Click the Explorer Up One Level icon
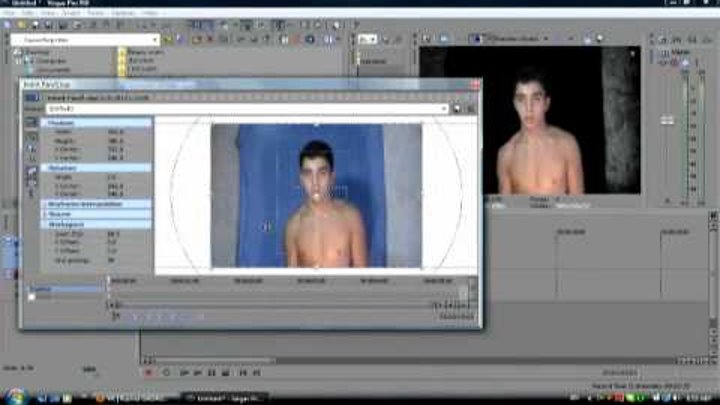Image resolution: width=720 pixels, height=405 pixels. tap(168, 40)
